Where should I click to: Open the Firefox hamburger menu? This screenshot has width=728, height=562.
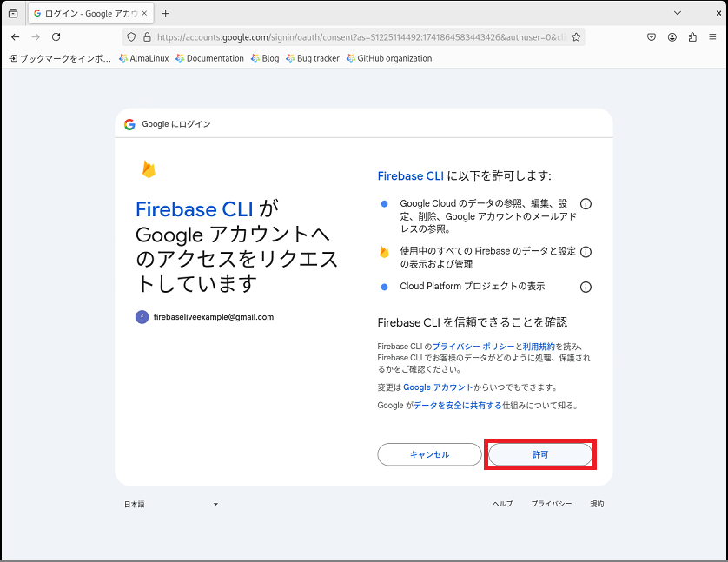[712, 37]
